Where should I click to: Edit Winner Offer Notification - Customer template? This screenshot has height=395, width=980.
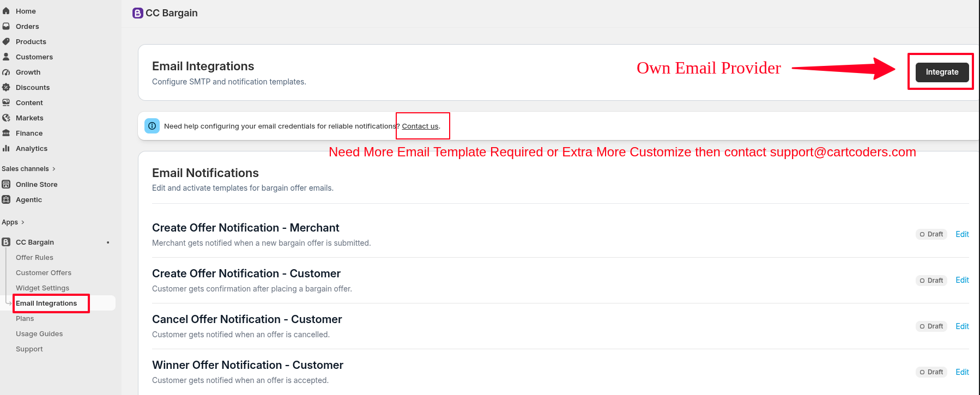(962, 372)
